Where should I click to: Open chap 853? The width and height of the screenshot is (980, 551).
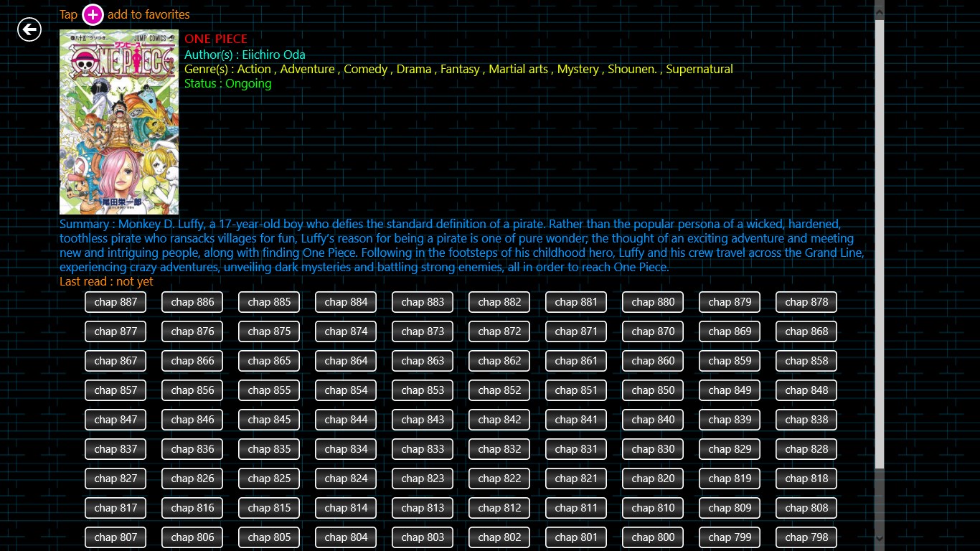pos(423,390)
